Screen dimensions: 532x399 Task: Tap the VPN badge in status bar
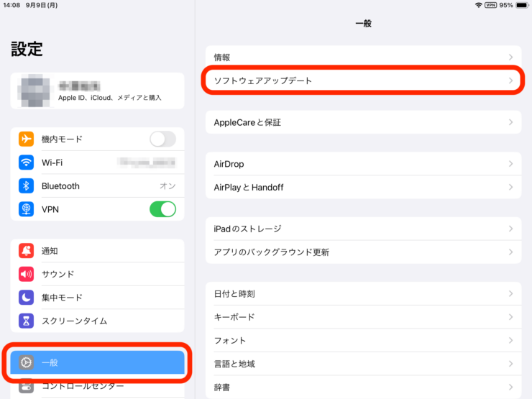coord(490,5)
